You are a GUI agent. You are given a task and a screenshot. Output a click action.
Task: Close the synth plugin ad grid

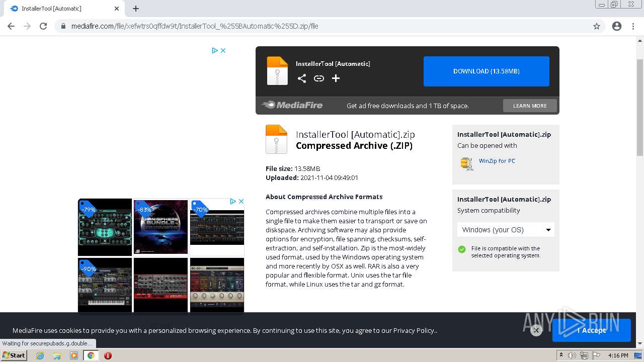tap(242, 201)
